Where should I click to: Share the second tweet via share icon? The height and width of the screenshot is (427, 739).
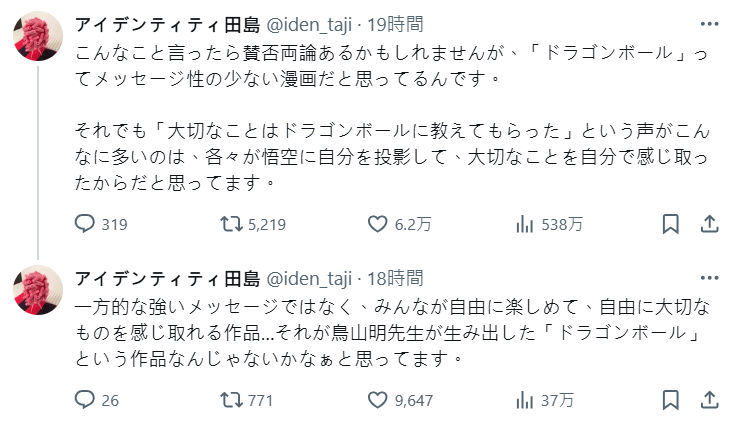click(x=708, y=401)
